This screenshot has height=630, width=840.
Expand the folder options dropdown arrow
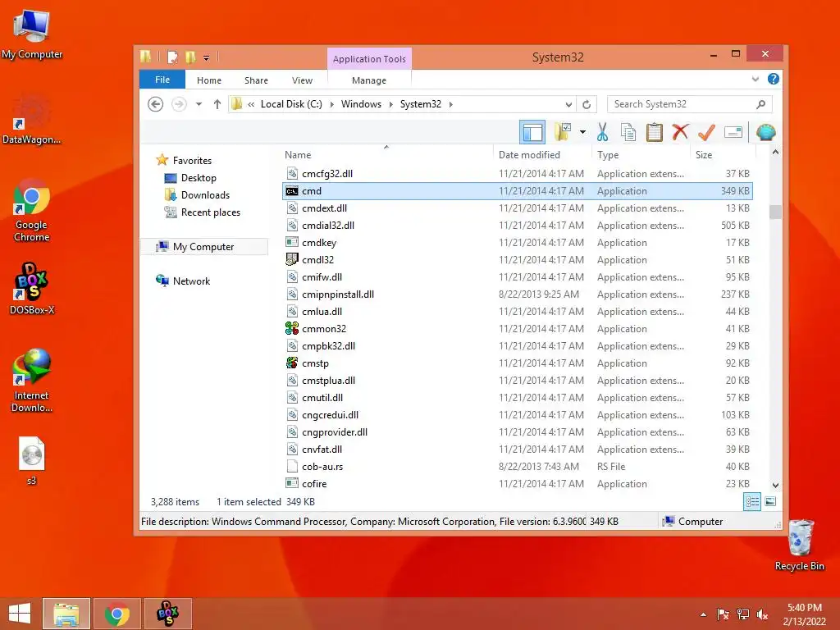pyautogui.click(x=582, y=132)
